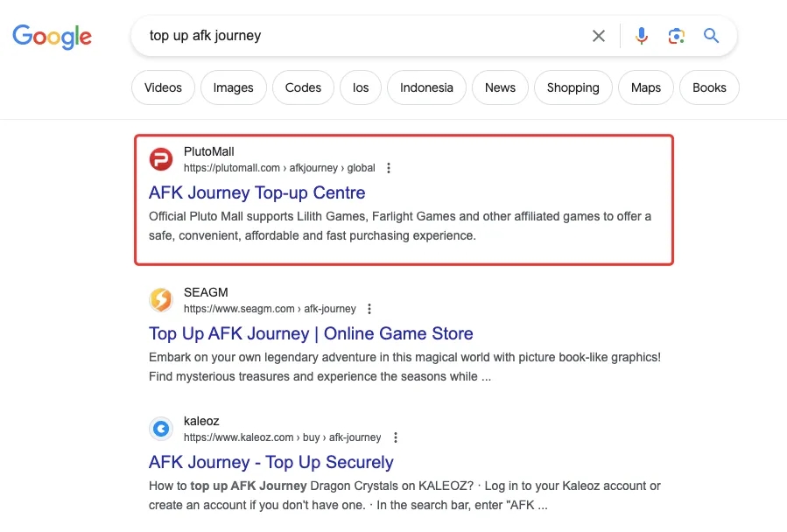Click the SEAGM site favicon
This screenshot has width=787, height=532.
coord(161,300)
